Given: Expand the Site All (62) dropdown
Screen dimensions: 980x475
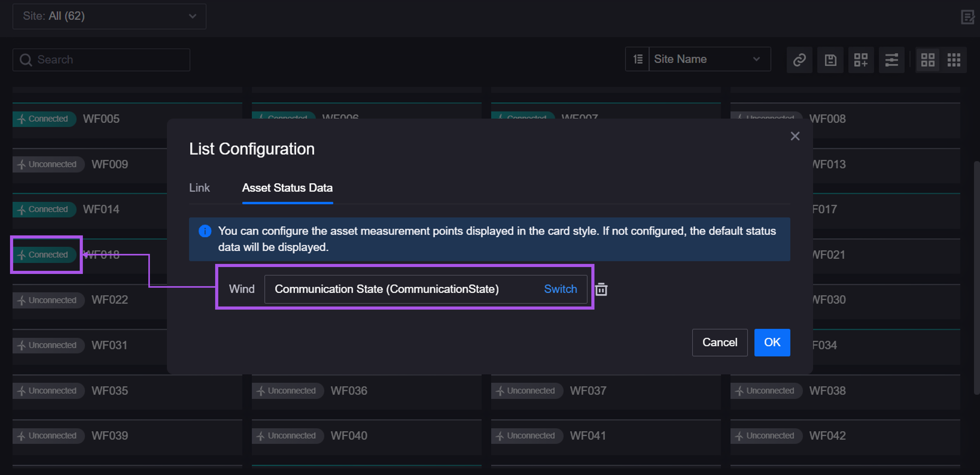Looking at the screenshot, I should point(109,16).
